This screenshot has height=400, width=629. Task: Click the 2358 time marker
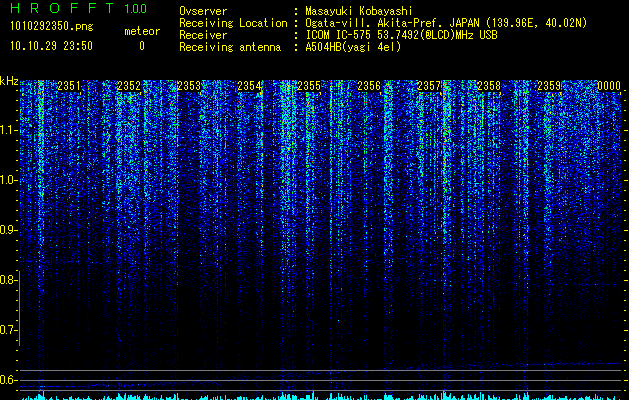point(489,86)
